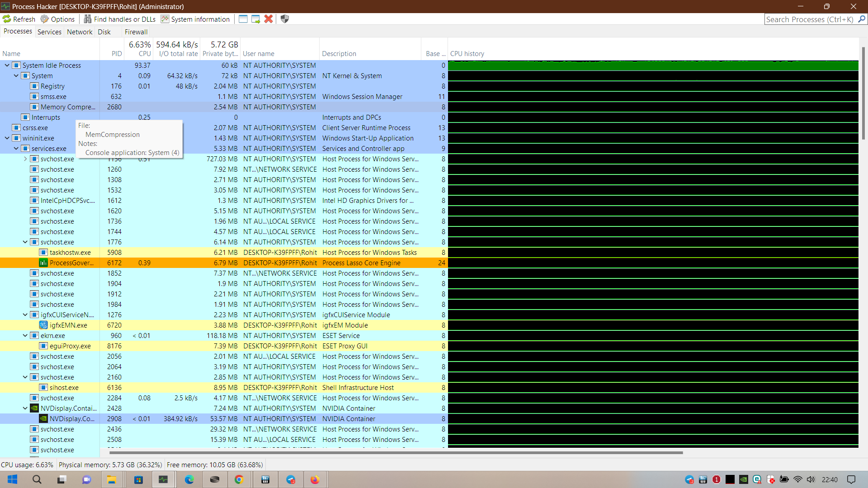
Task: Select the taskhostw.exe process row
Action: pos(224,253)
